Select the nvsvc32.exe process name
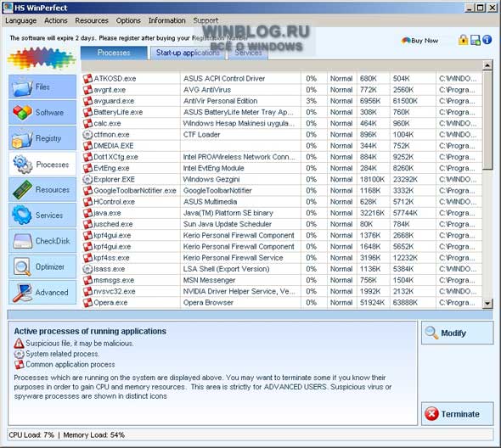 tap(115, 291)
